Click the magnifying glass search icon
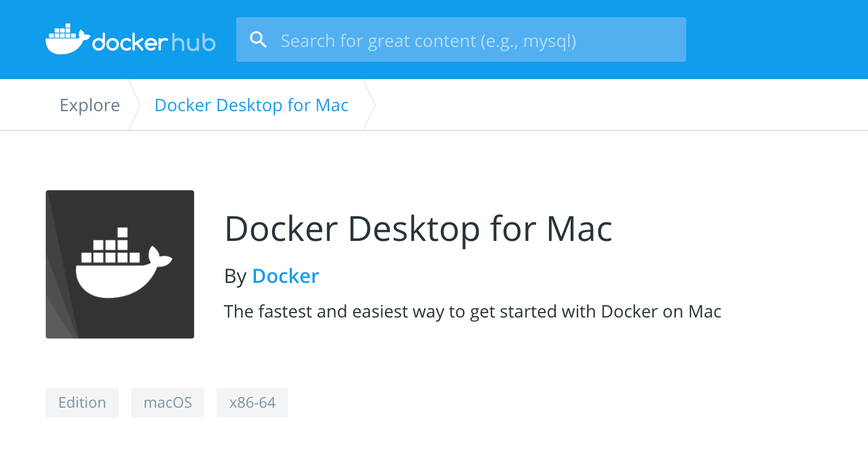This screenshot has height=467, width=868. pos(258,40)
